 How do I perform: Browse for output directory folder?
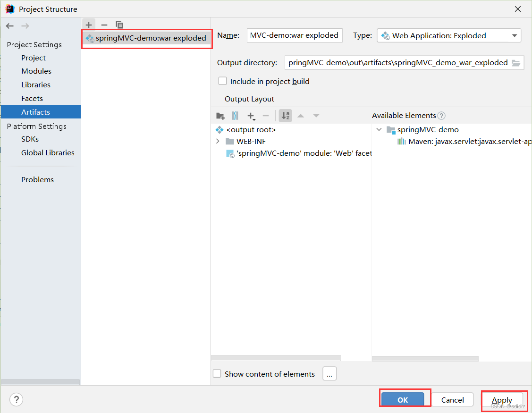click(516, 63)
